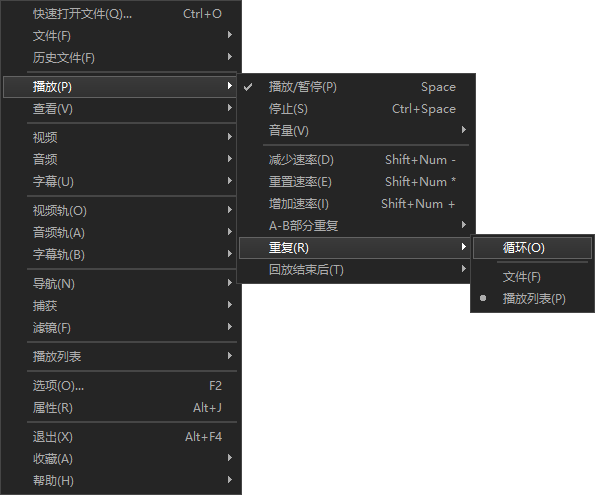Toggle 循环(O) loop option
The height and width of the screenshot is (495, 595).
[x=532, y=248]
